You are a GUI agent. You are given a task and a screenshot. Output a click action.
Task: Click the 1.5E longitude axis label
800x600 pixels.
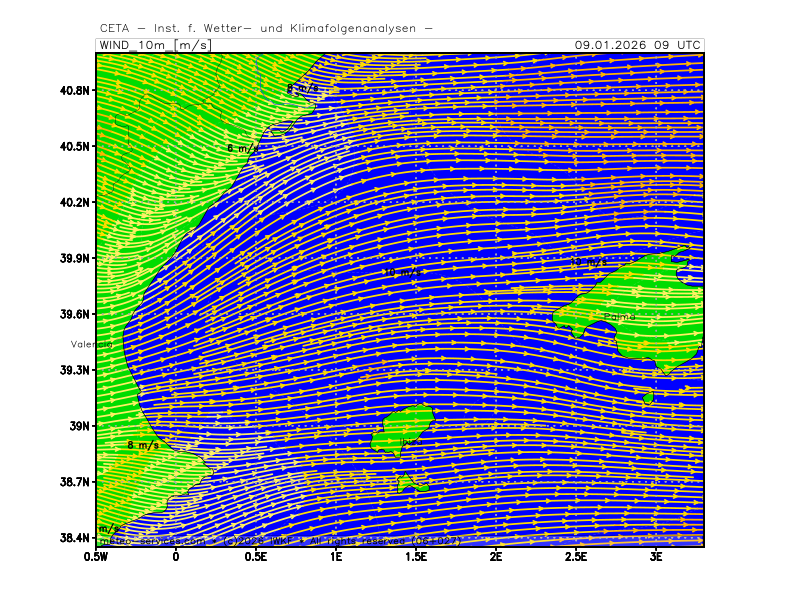click(x=416, y=556)
